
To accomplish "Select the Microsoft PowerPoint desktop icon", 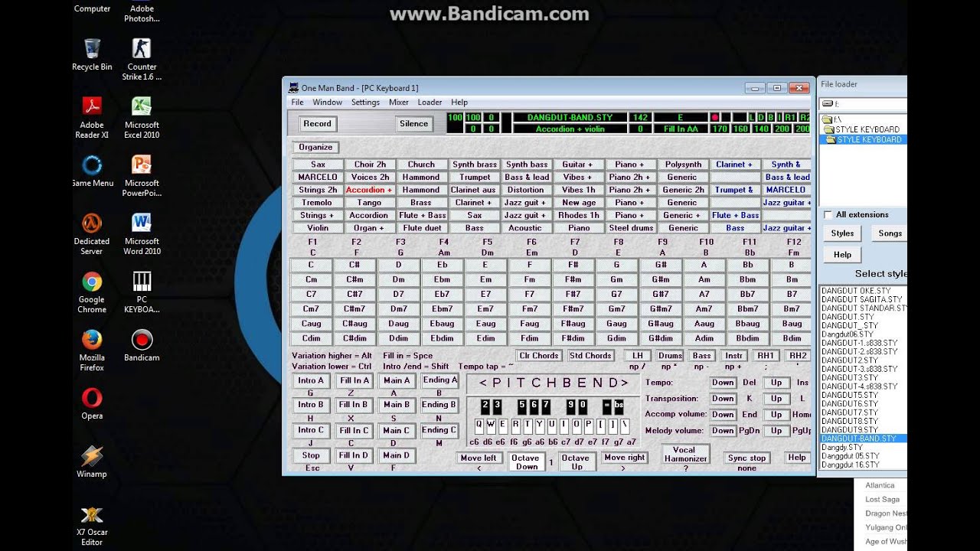I will click(x=142, y=175).
